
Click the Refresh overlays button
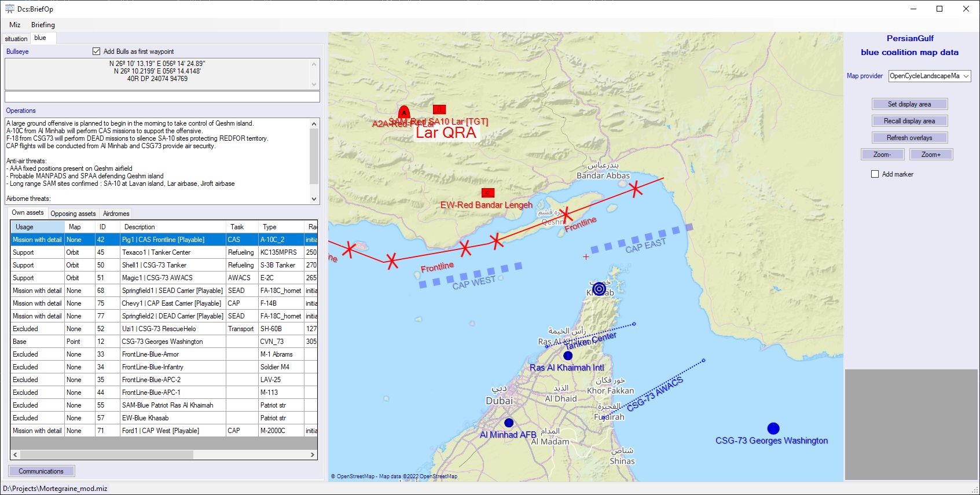(909, 138)
